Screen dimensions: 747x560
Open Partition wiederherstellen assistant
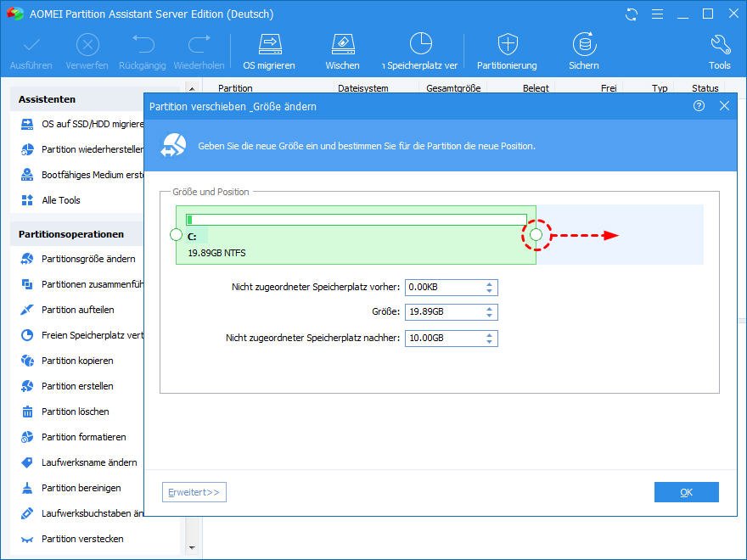click(82, 149)
